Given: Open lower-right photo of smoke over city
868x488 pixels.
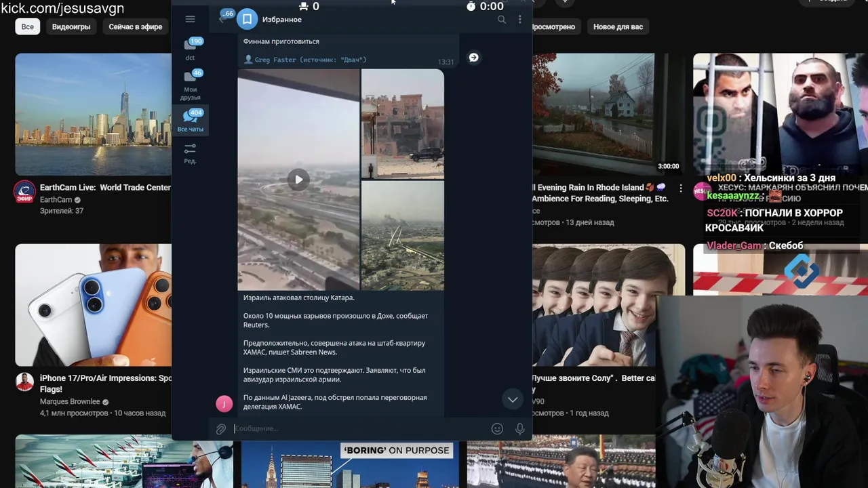Looking at the screenshot, I should pos(403,236).
